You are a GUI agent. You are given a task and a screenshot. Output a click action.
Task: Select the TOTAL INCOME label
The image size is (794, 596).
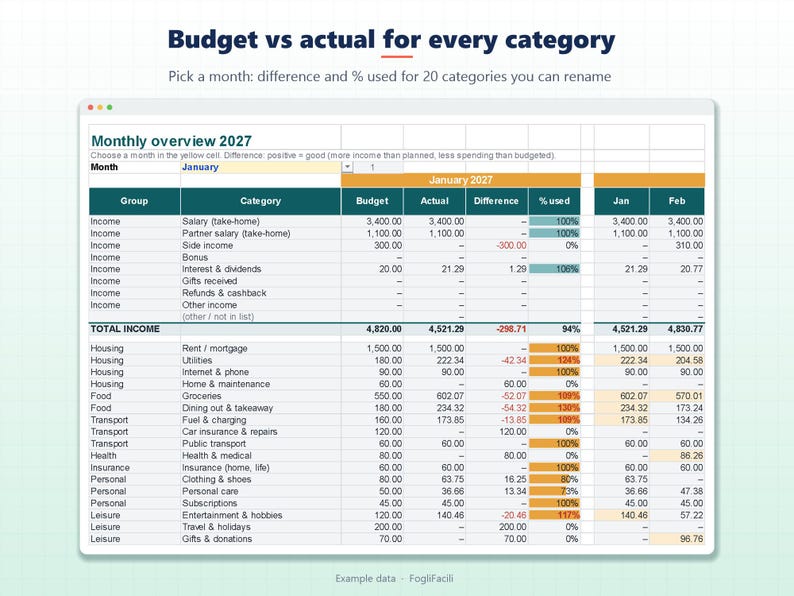[x=125, y=329]
